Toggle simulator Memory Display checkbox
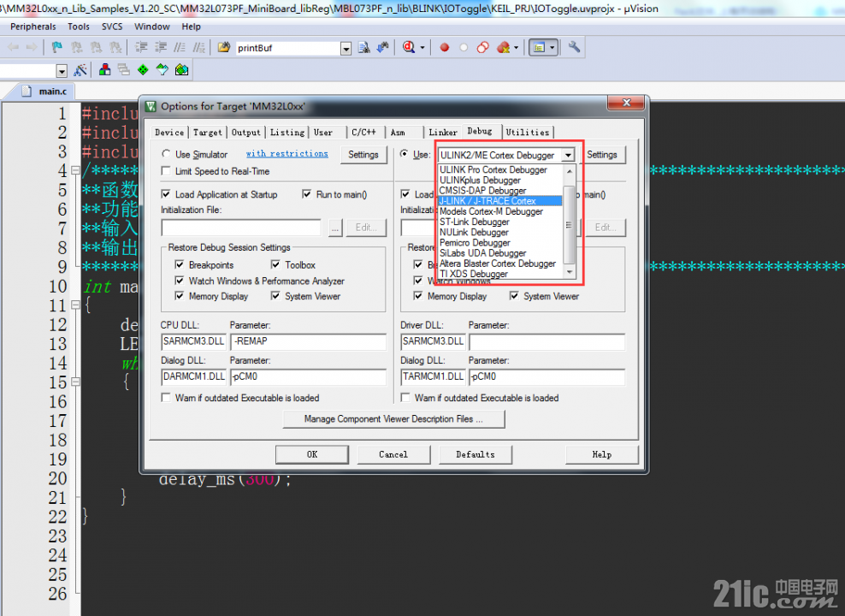Screen dimensions: 845x616 point(180,296)
